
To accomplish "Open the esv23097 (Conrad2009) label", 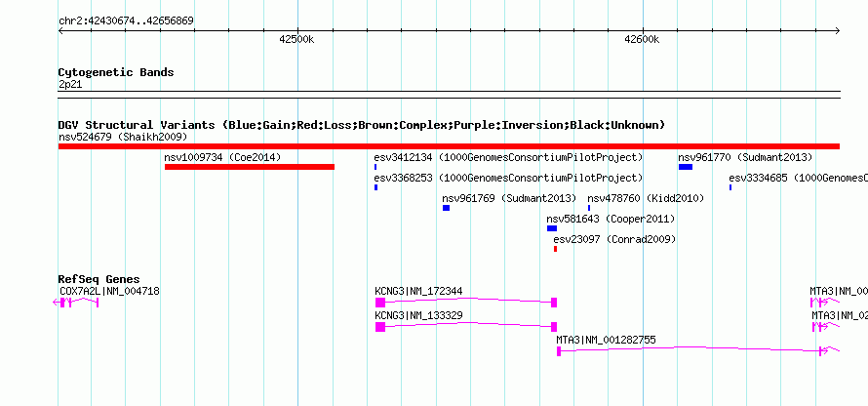I will [x=614, y=239].
